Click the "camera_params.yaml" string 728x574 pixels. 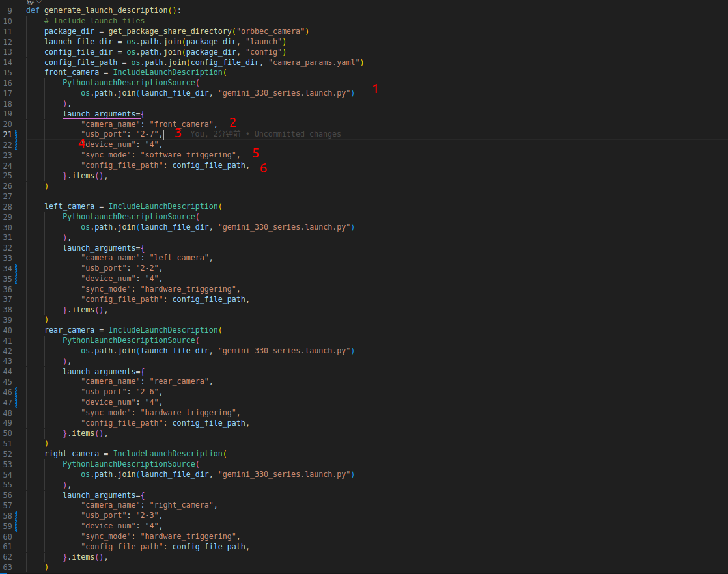315,62
